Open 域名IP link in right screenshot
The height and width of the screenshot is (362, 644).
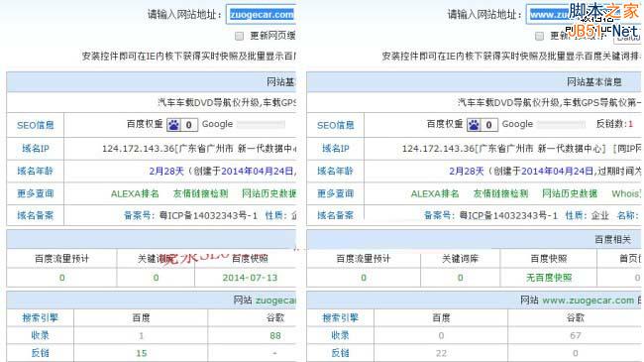tap(335, 149)
